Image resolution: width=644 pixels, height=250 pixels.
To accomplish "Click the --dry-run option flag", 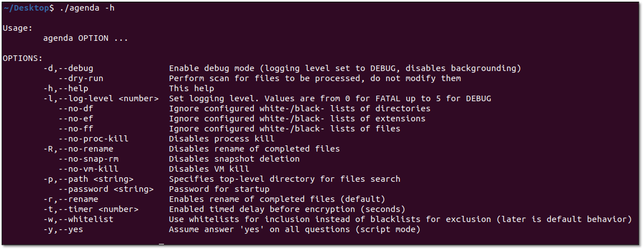I will coord(81,78).
